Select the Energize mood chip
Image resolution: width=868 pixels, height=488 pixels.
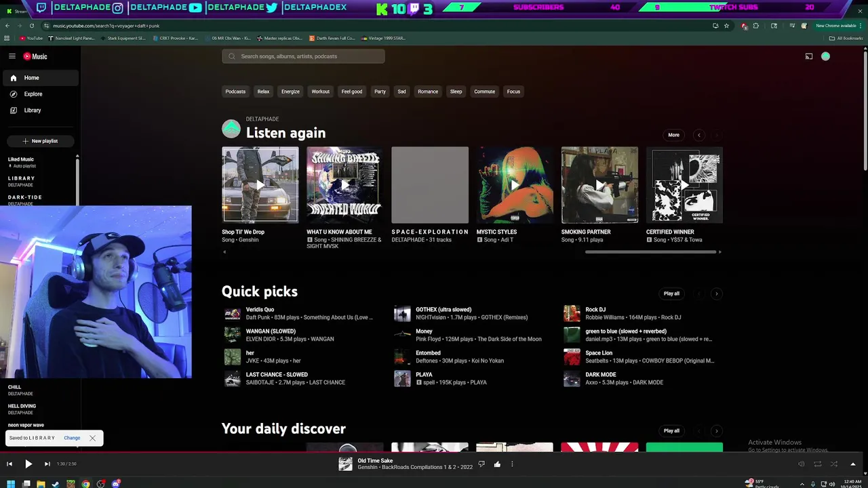(x=290, y=91)
